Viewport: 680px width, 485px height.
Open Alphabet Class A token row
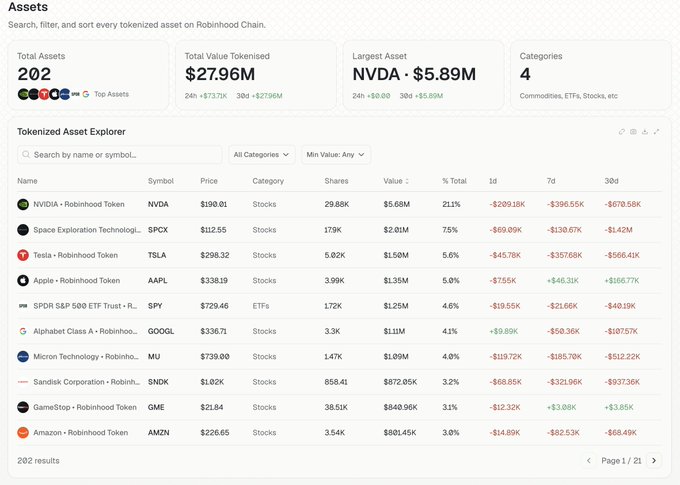340,331
